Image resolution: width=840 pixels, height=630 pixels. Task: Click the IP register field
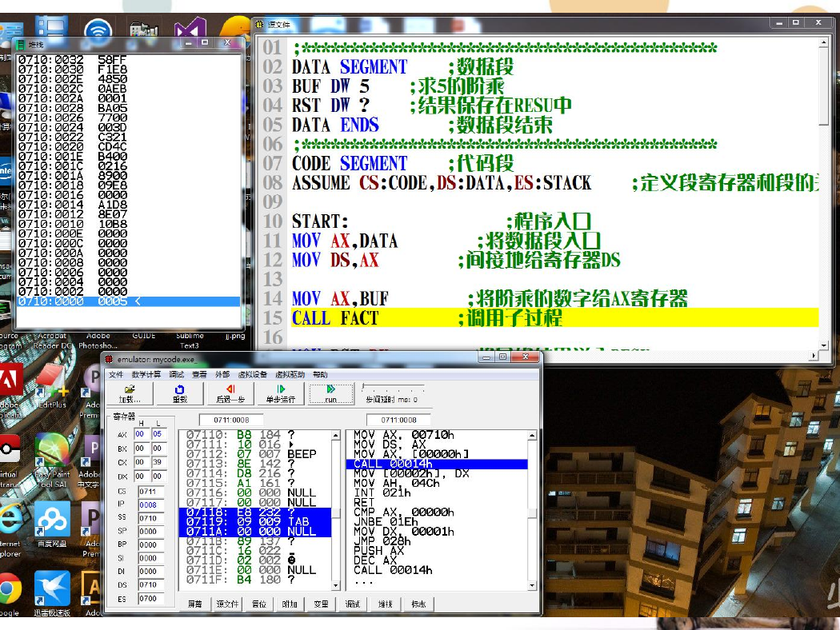tap(150, 504)
